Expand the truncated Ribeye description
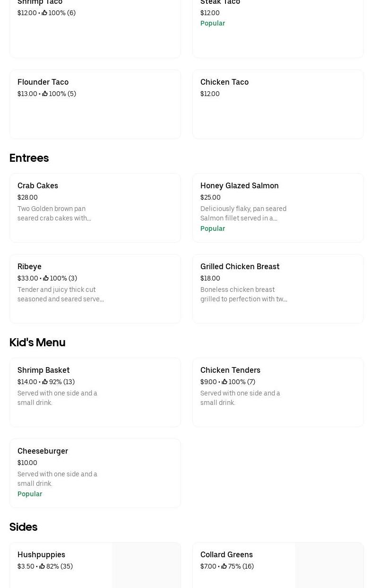 point(60,294)
